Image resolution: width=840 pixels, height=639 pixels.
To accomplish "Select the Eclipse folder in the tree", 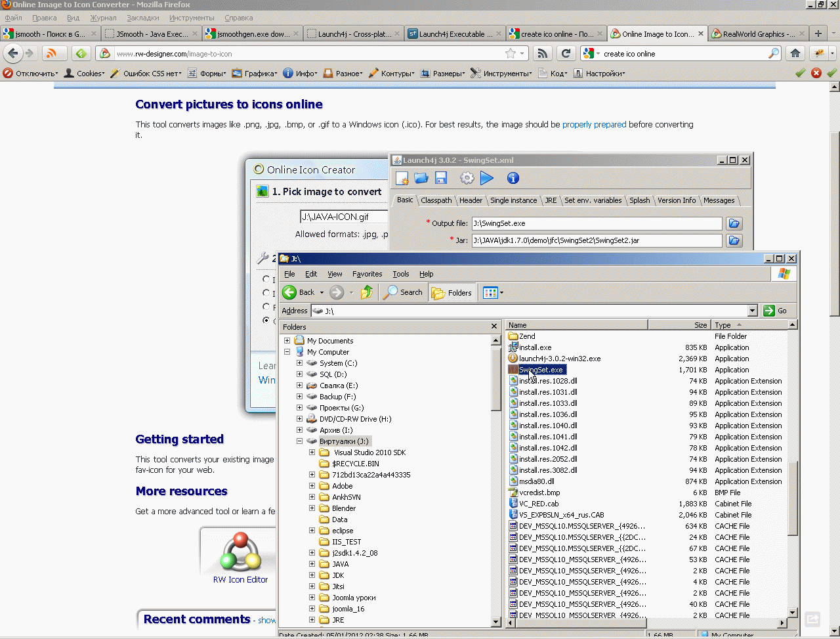I will (x=343, y=531).
